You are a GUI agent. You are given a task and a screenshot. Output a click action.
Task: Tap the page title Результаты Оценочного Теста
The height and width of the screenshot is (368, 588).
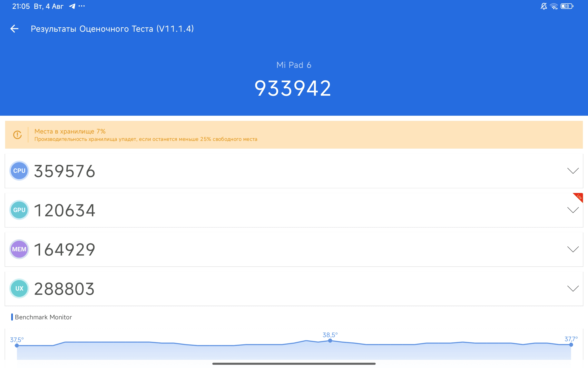(x=112, y=29)
